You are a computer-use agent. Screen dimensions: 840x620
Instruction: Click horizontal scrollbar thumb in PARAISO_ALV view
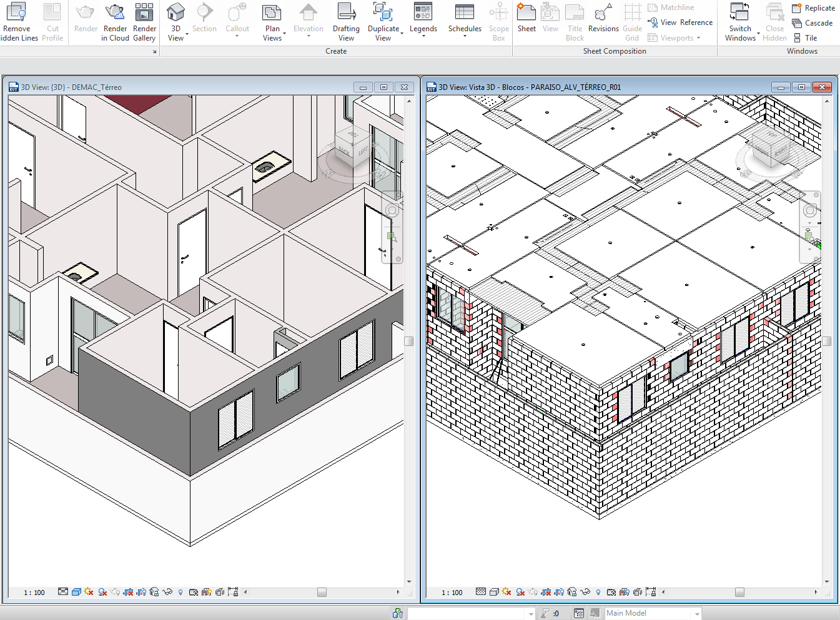coord(739,592)
